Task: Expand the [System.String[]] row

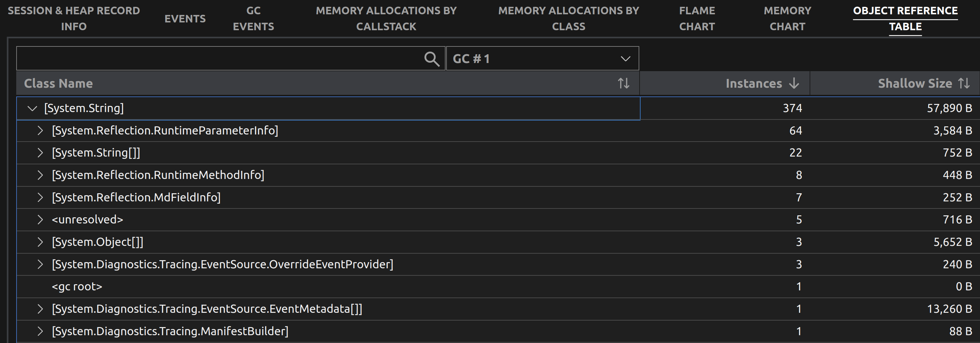Action: [x=40, y=153]
